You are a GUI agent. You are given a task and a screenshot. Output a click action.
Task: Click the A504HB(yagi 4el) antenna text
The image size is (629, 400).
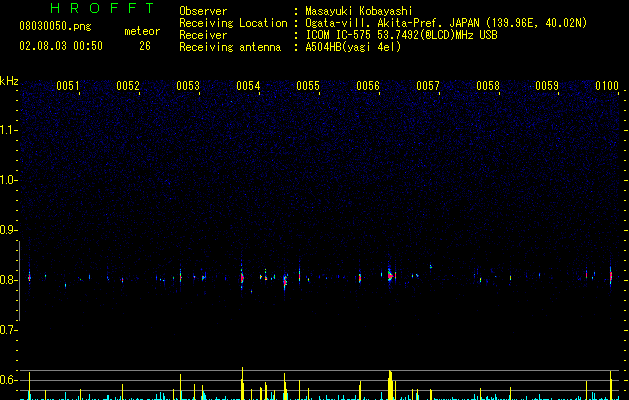pos(353,47)
